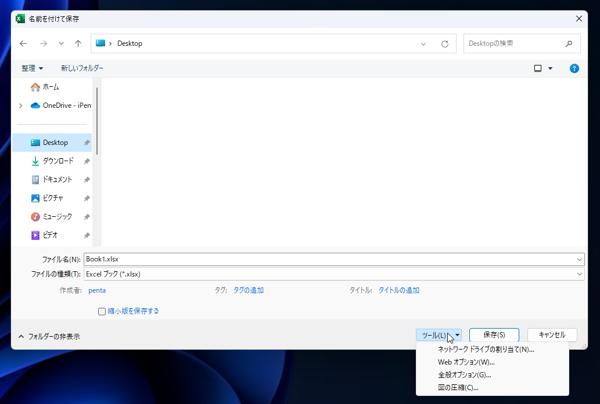Click the navigation pane scrollbar
The image size is (600, 404).
[x=97, y=121]
